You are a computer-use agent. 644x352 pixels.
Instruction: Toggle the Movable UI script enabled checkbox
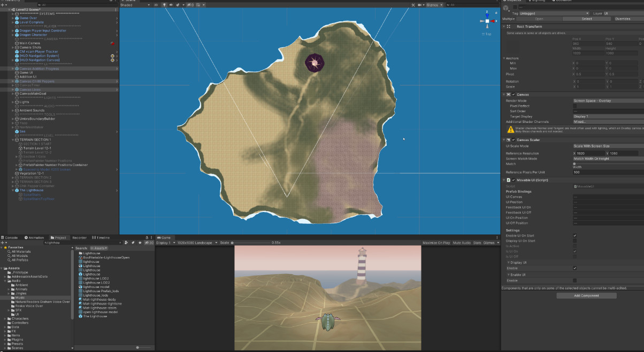(x=513, y=180)
